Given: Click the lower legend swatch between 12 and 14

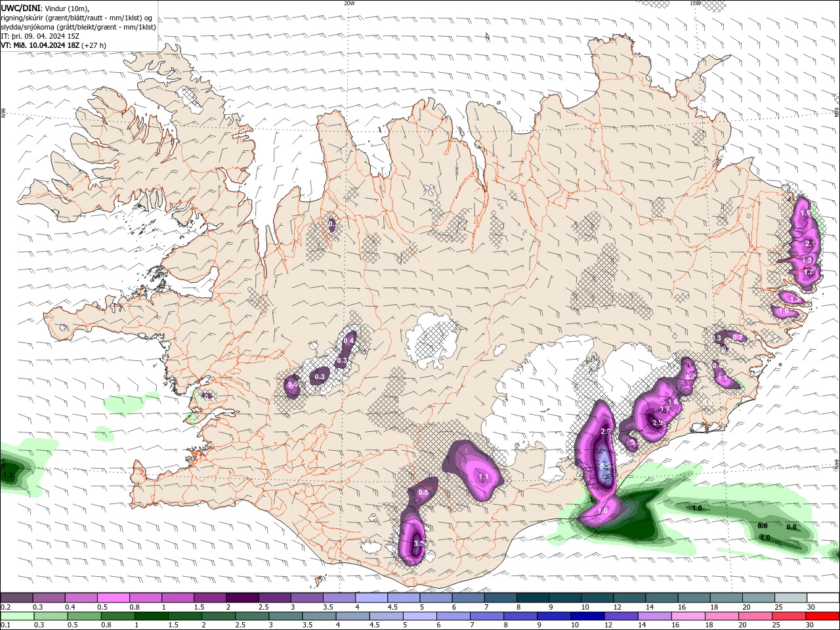Looking at the screenshot, I should click(622, 616).
